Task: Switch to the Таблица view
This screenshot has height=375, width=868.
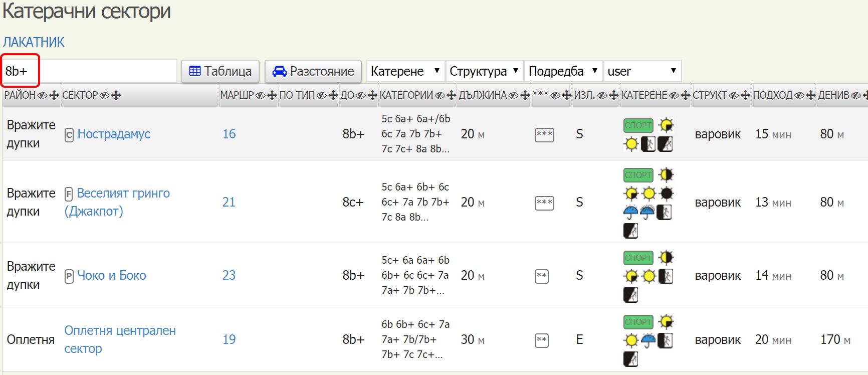Action: click(x=220, y=71)
